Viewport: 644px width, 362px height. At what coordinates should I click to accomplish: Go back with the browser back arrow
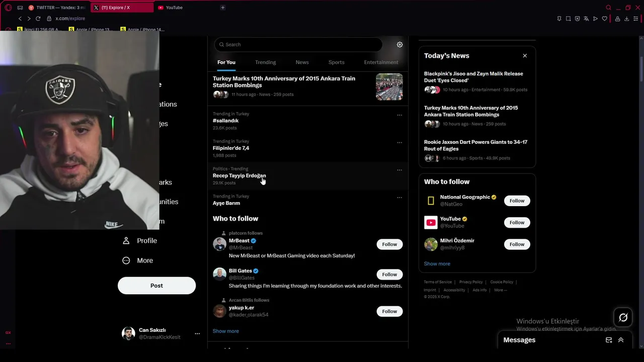tap(20, 19)
